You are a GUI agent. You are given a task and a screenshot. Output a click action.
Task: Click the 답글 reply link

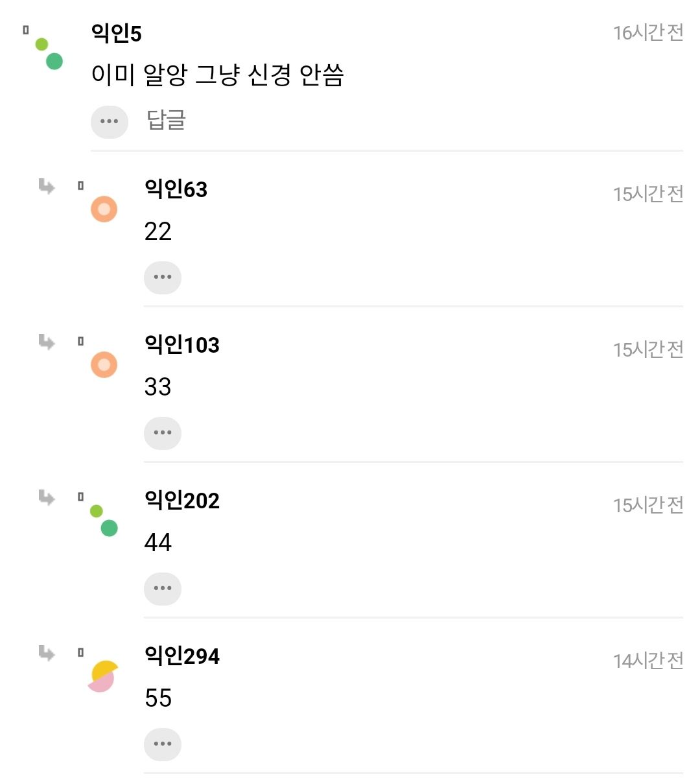[x=167, y=121]
